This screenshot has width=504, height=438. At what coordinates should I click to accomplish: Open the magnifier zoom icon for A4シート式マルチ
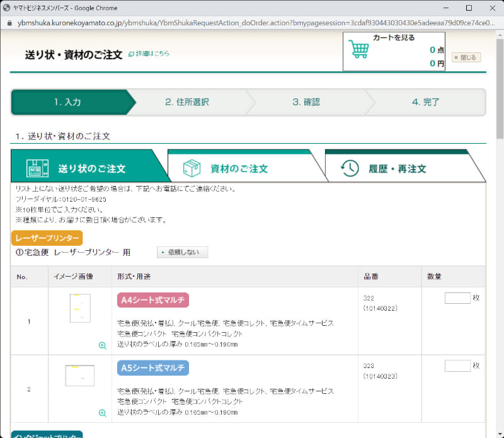pyautogui.click(x=102, y=345)
